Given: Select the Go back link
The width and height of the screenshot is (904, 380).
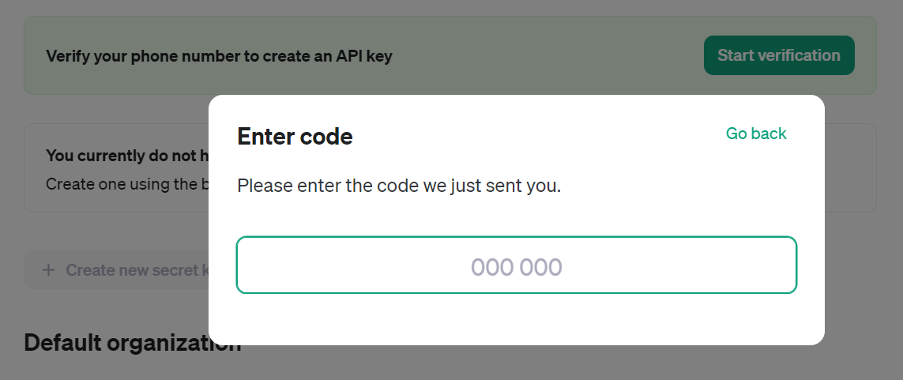Looking at the screenshot, I should [x=756, y=133].
